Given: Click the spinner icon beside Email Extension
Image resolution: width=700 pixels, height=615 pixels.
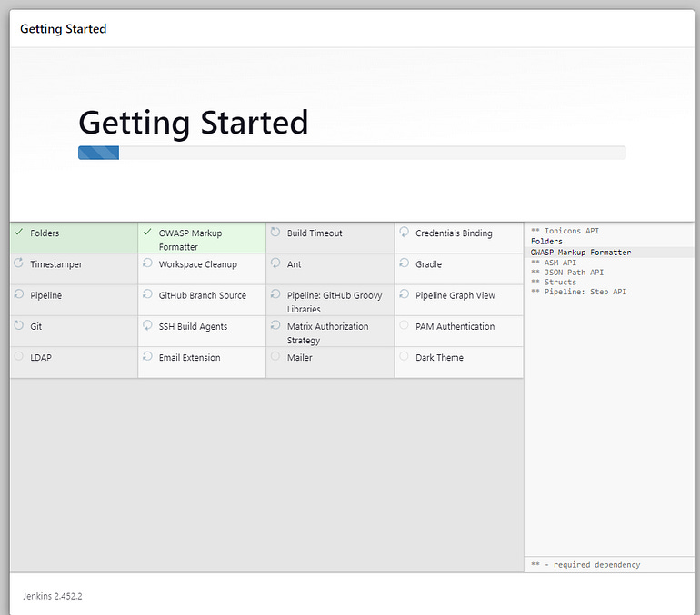Looking at the screenshot, I should tap(147, 356).
